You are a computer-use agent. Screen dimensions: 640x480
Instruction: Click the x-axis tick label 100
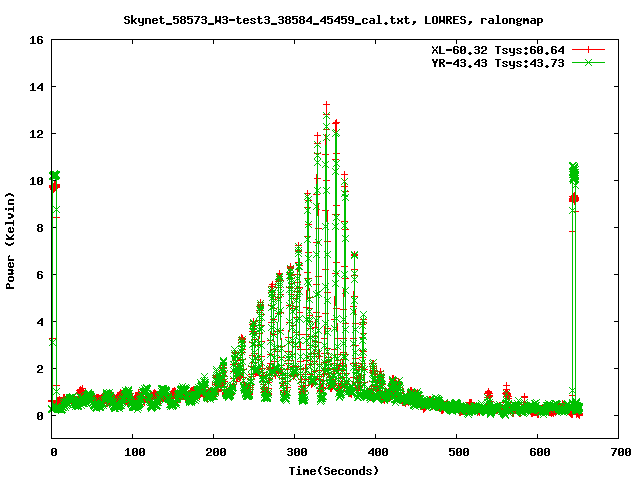click(x=135, y=452)
